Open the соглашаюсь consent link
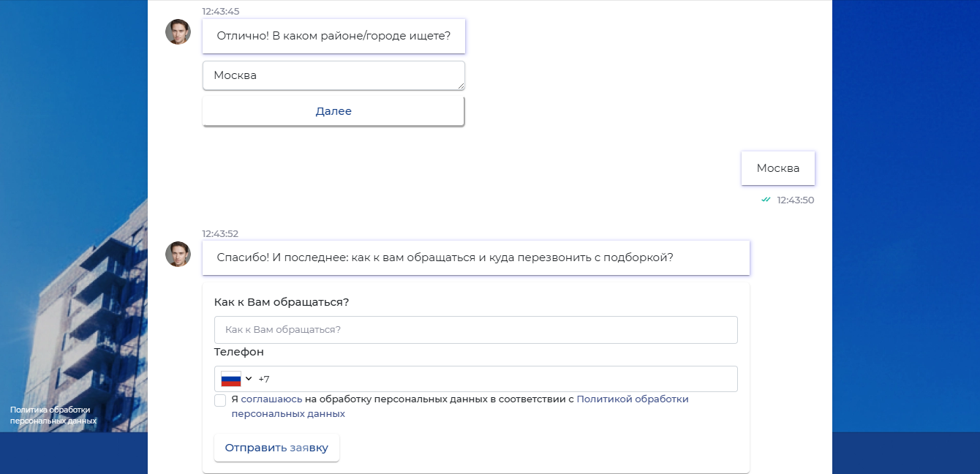Viewport: 980px width, 474px height. (271, 399)
